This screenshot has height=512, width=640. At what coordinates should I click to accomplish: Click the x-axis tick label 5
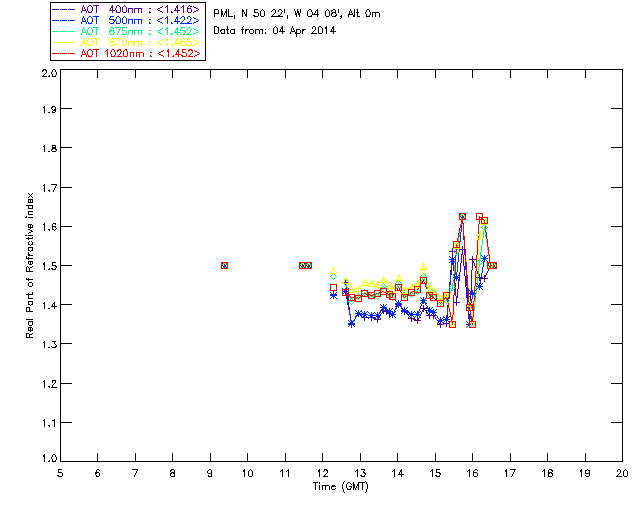point(60,473)
